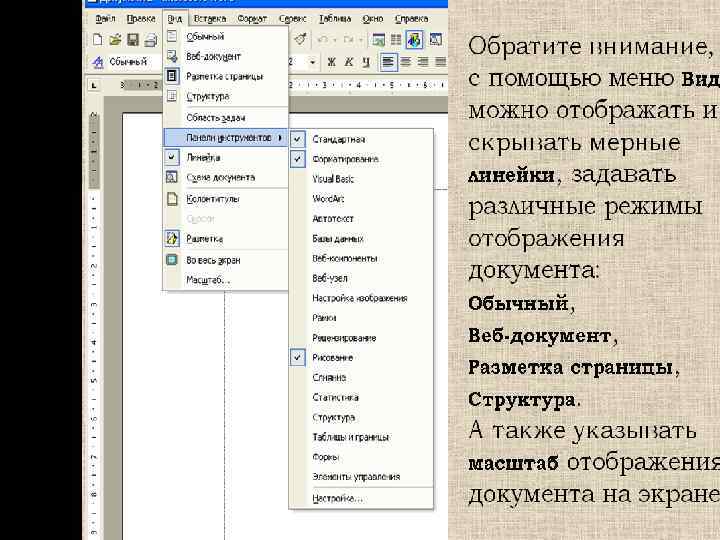
Task: Open the Обычный style combo box
Action: tap(134, 62)
